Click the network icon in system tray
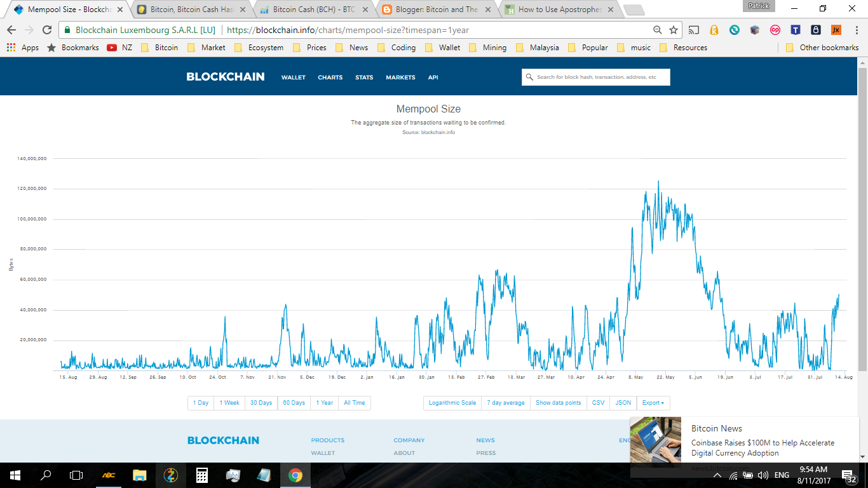This screenshot has height=488, width=868. [x=733, y=475]
